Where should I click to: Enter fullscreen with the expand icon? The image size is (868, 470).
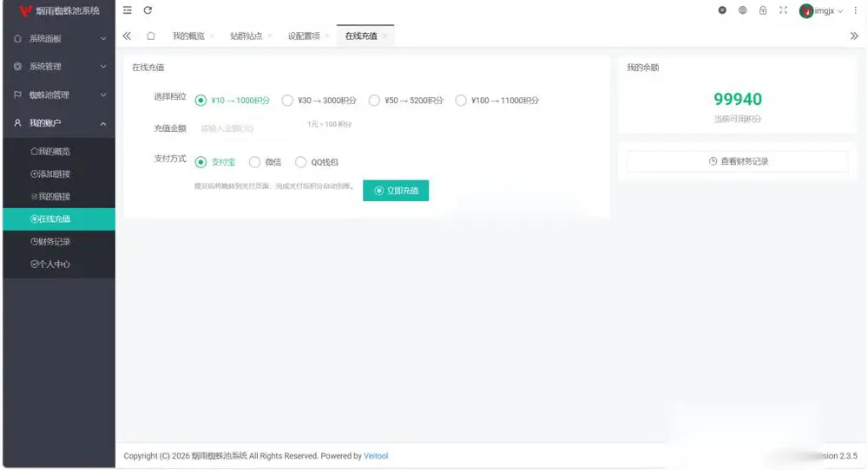click(783, 10)
